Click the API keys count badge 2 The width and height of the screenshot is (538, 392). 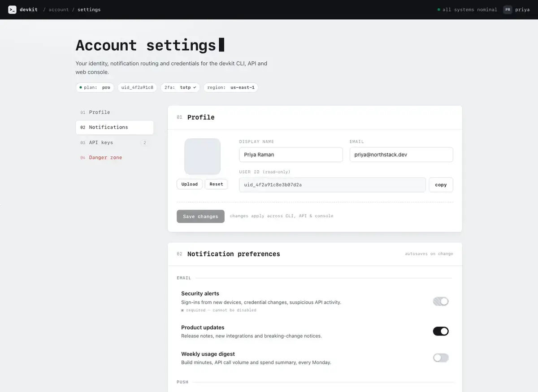pyautogui.click(x=144, y=143)
